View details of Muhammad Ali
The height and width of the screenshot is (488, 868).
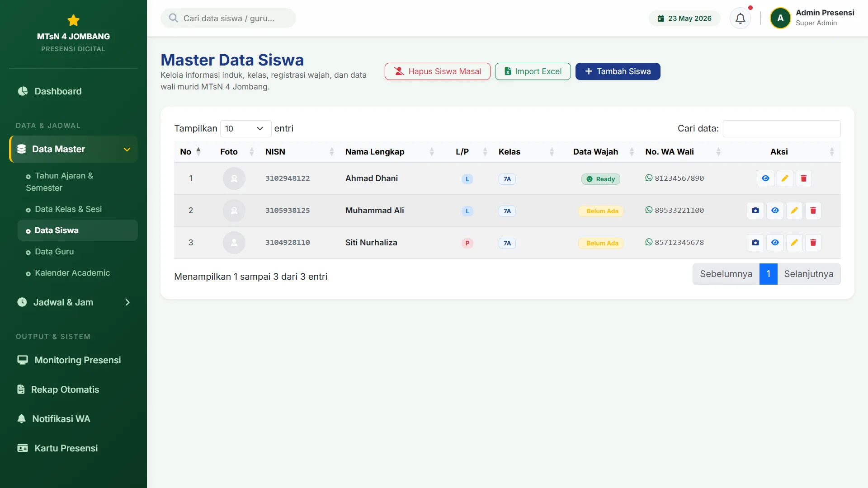point(775,211)
